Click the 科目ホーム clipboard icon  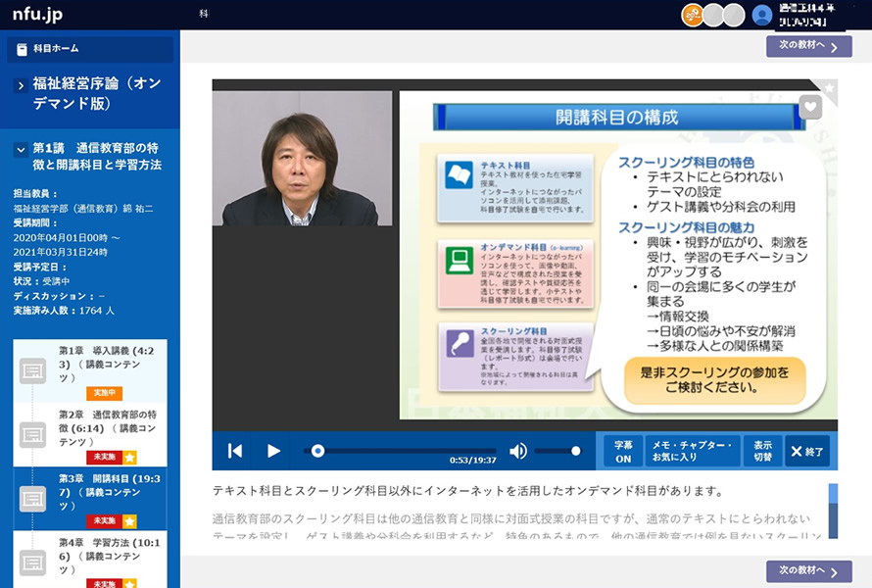tap(22, 50)
